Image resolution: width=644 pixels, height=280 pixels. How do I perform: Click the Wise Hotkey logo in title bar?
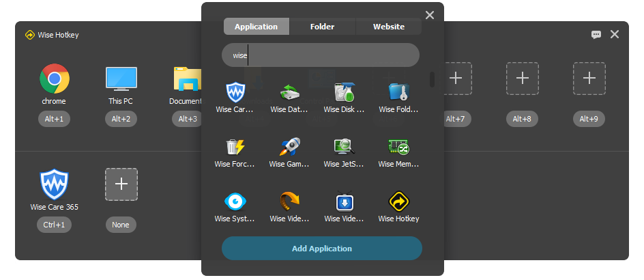tap(29, 35)
